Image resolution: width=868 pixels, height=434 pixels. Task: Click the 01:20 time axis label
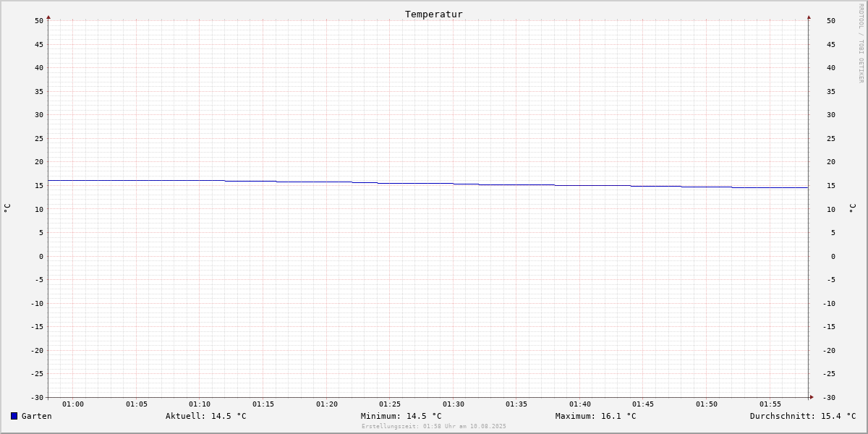[327, 404]
